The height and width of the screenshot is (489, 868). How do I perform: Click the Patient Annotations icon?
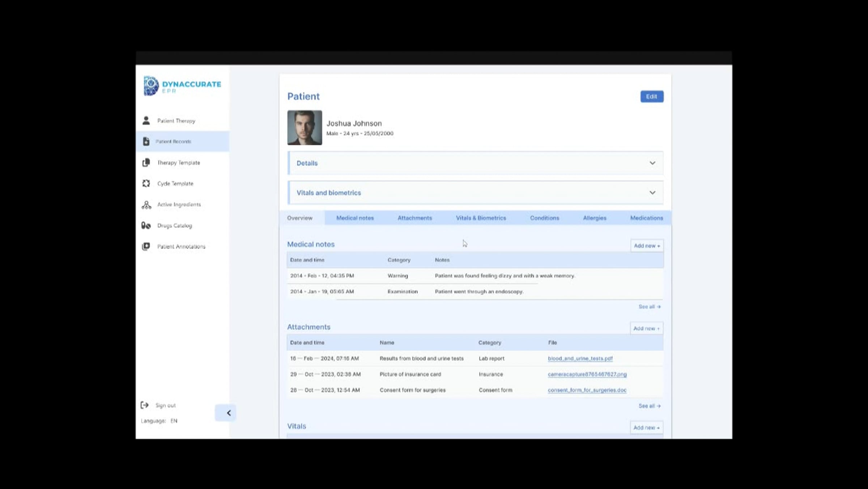click(146, 246)
